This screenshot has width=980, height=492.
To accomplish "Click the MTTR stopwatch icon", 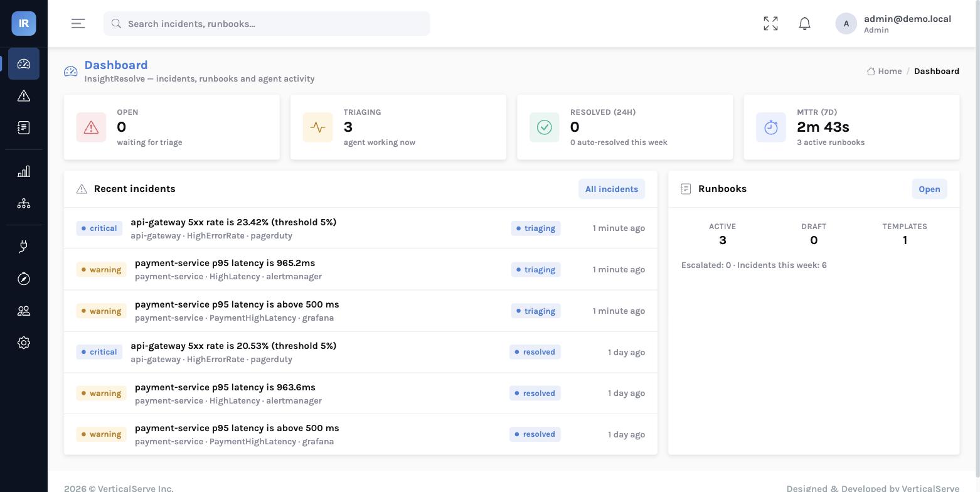I will tap(771, 127).
